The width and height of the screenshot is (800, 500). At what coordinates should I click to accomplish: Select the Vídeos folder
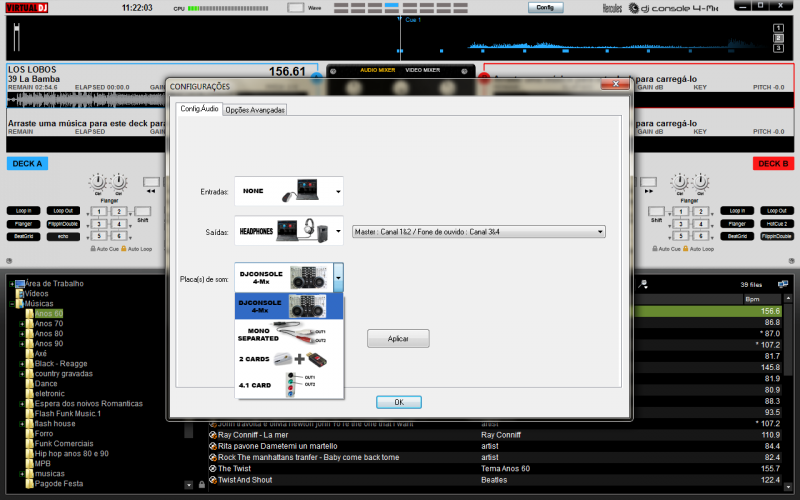(36, 294)
